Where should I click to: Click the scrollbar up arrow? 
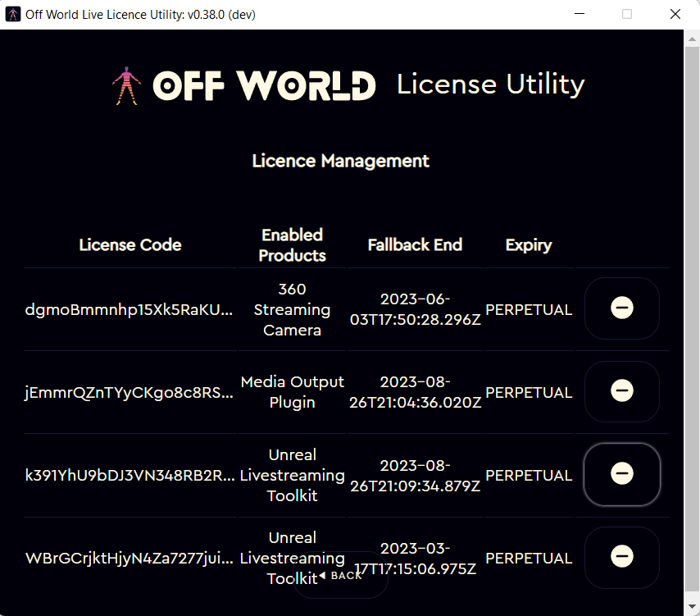[692, 39]
